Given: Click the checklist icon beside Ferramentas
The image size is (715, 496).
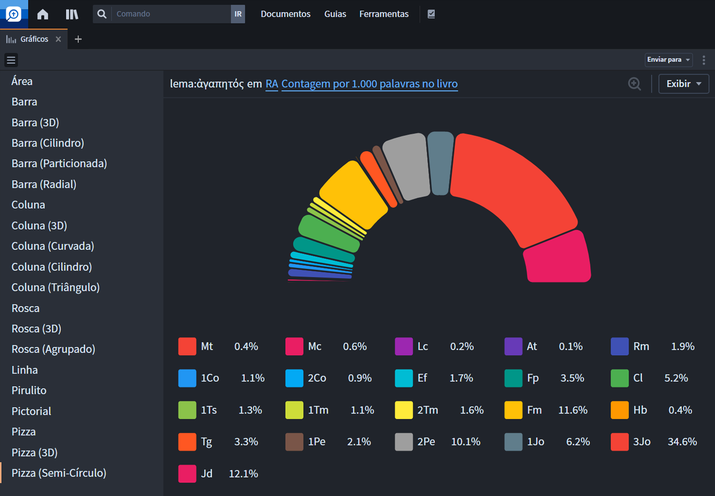Looking at the screenshot, I should tap(431, 14).
